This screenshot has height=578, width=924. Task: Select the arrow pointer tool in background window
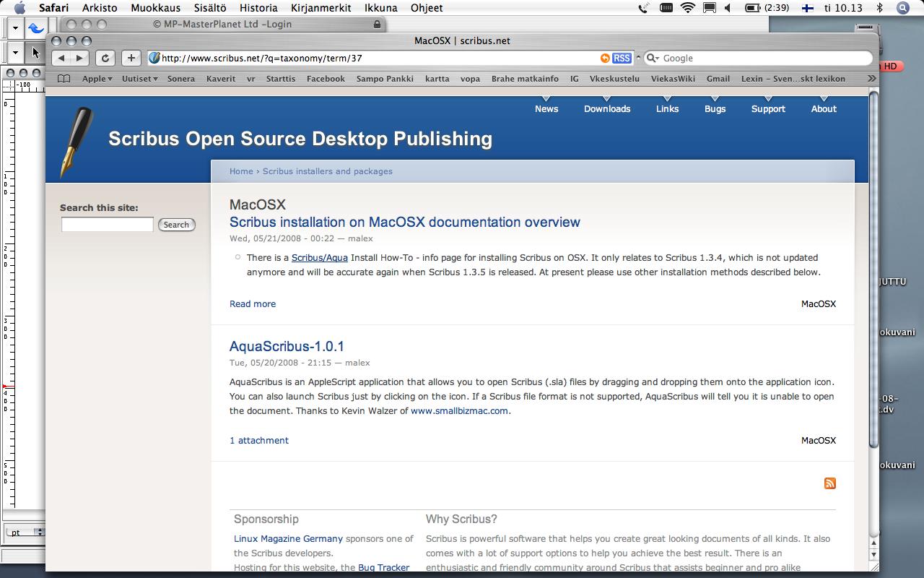point(36,52)
